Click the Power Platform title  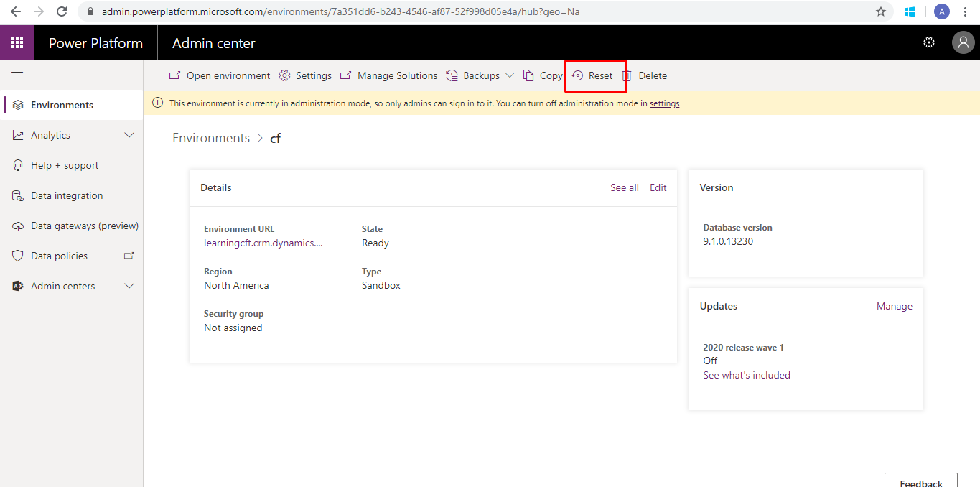pyautogui.click(x=95, y=43)
